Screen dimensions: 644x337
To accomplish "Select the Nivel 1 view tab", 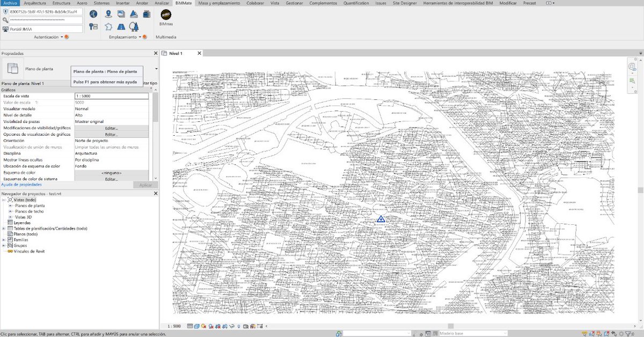I will [176, 53].
